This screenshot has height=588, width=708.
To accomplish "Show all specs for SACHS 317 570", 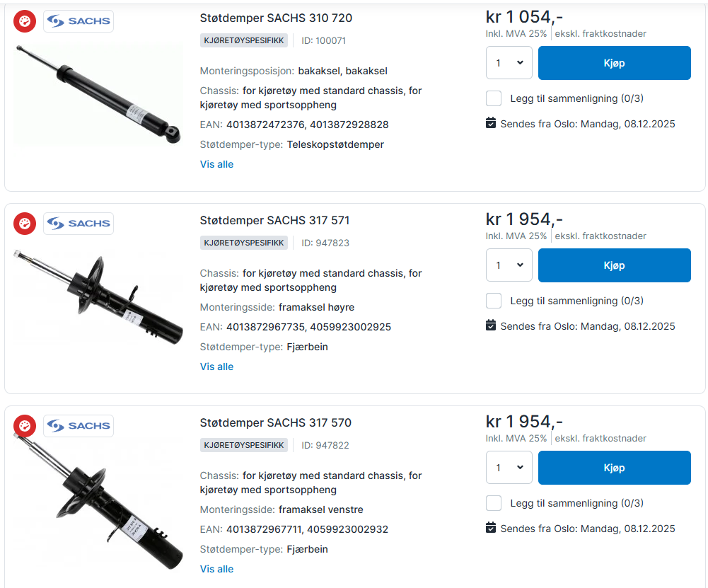I will (216, 569).
